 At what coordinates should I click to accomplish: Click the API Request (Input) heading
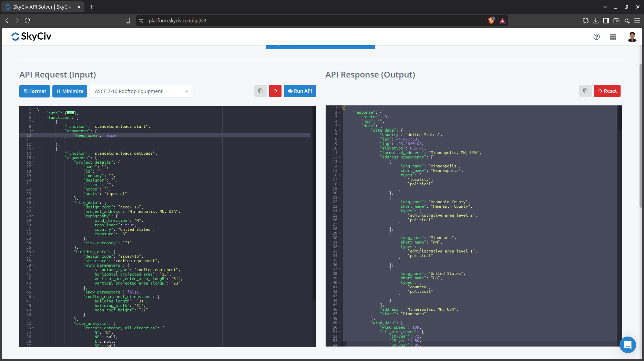pyautogui.click(x=58, y=75)
